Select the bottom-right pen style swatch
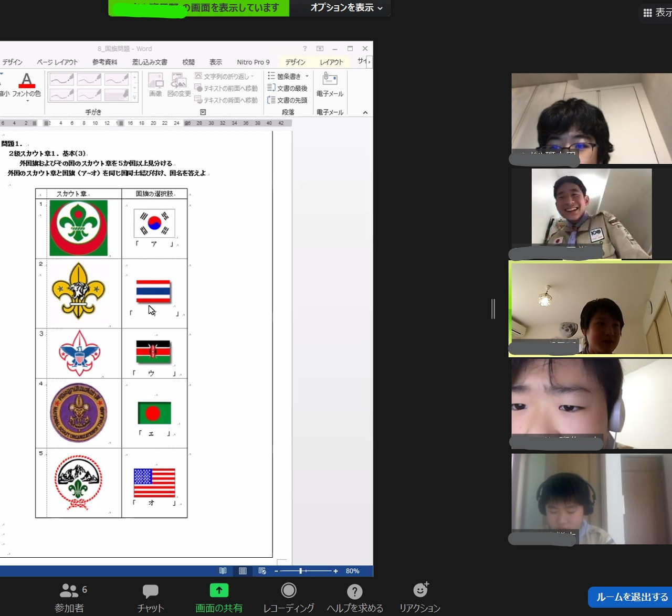The height and width of the screenshot is (616, 672). 117,94
